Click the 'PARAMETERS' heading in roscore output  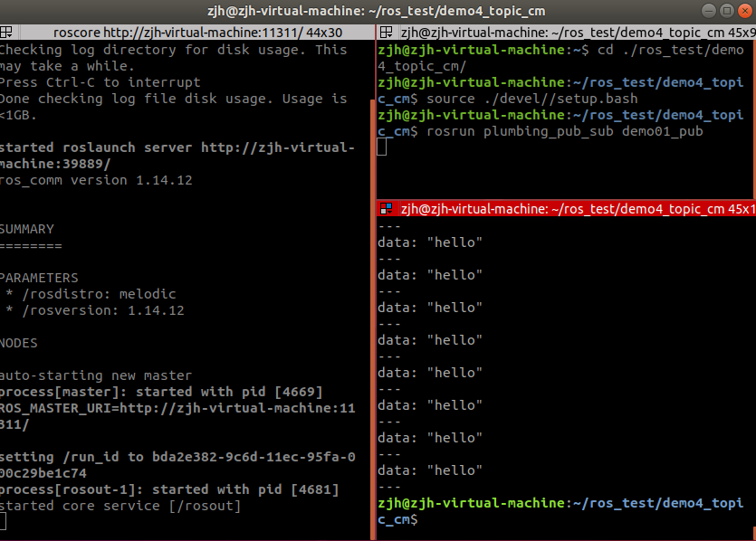point(39,278)
